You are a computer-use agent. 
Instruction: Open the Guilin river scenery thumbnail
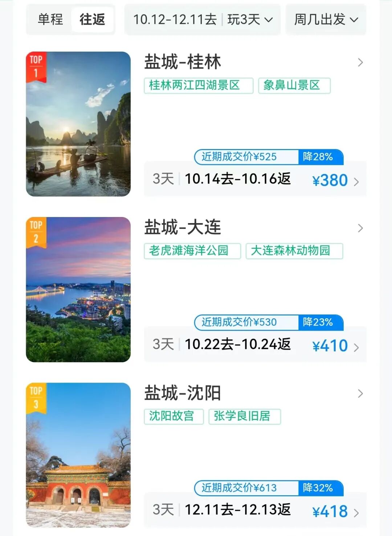pos(78,124)
